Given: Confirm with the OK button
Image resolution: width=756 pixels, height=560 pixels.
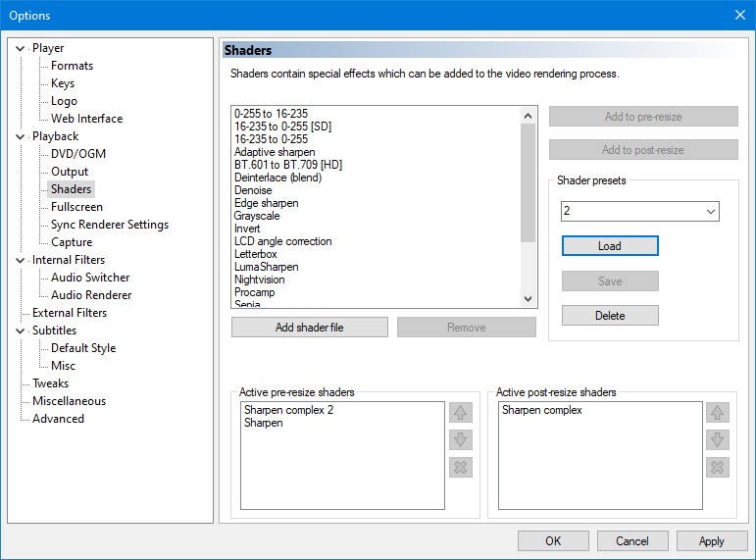Looking at the screenshot, I should point(553,541).
